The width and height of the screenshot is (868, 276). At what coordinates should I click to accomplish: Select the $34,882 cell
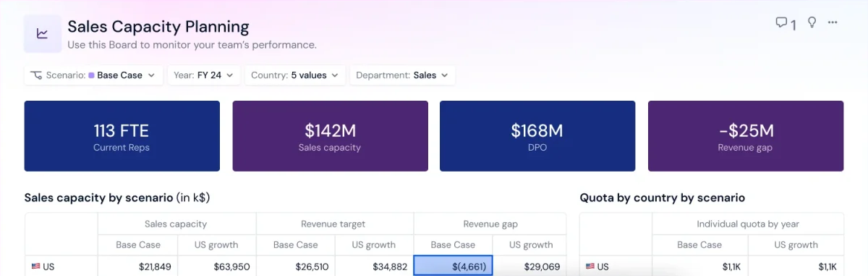pyautogui.click(x=374, y=266)
